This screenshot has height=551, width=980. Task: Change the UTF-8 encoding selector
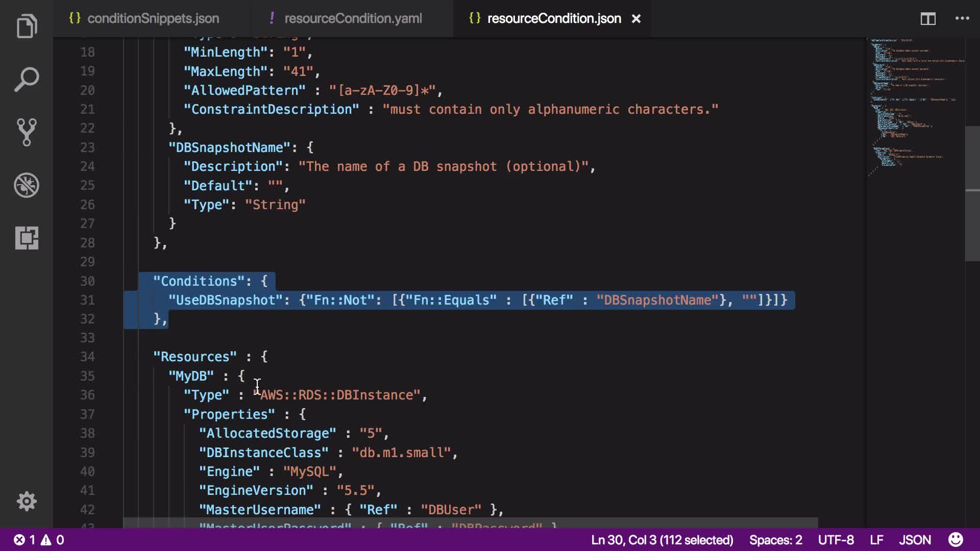pyautogui.click(x=836, y=540)
